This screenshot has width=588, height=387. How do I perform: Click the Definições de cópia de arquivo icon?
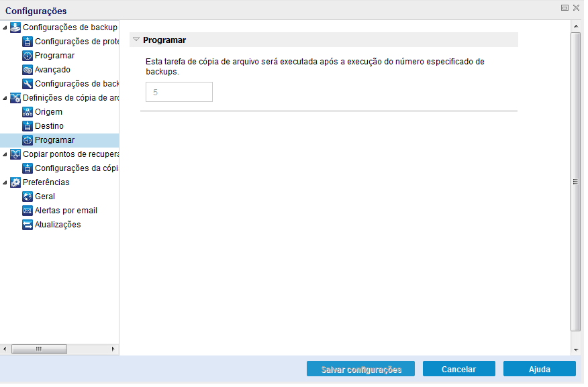coord(15,98)
